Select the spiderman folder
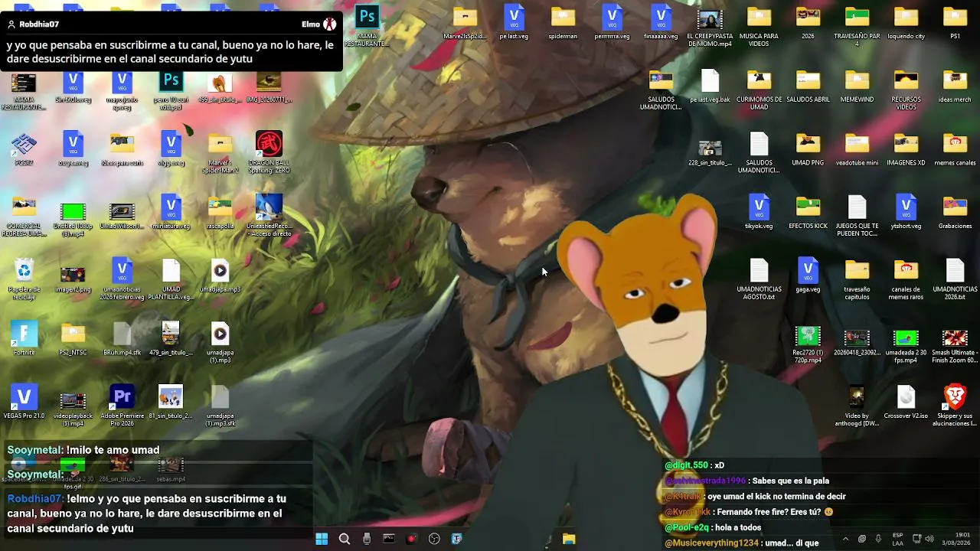The image size is (980, 551). click(x=563, y=22)
